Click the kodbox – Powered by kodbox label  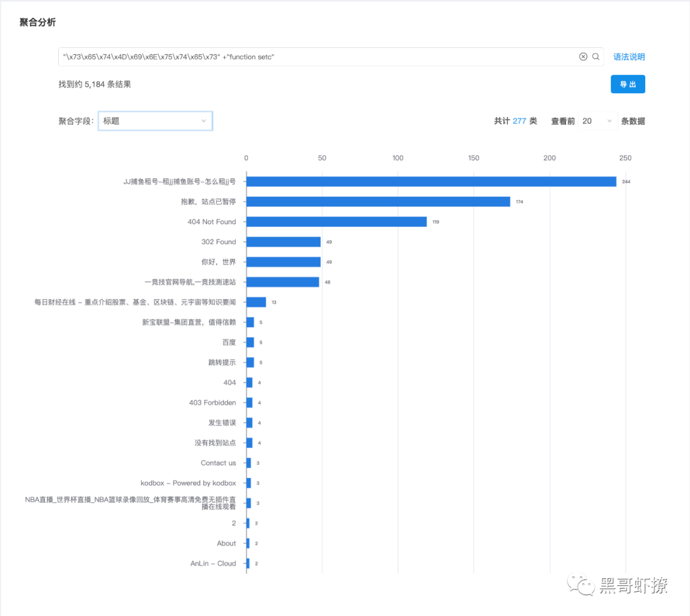pyautogui.click(x=188, y=483)
